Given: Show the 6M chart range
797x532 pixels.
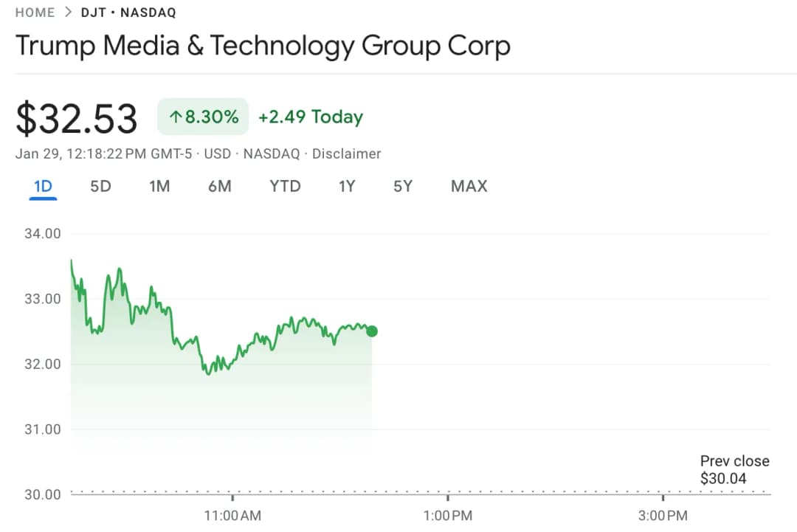Looking at the screenshot, I should pos(220,187).
